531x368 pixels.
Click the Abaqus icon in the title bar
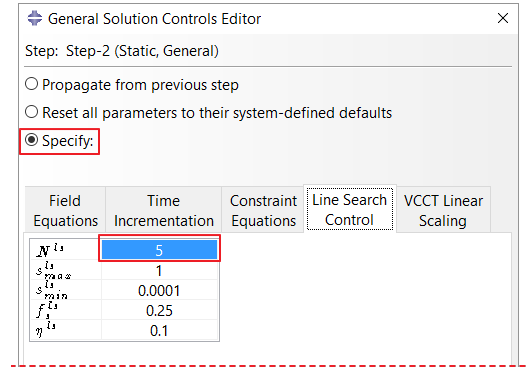[35, 18]
